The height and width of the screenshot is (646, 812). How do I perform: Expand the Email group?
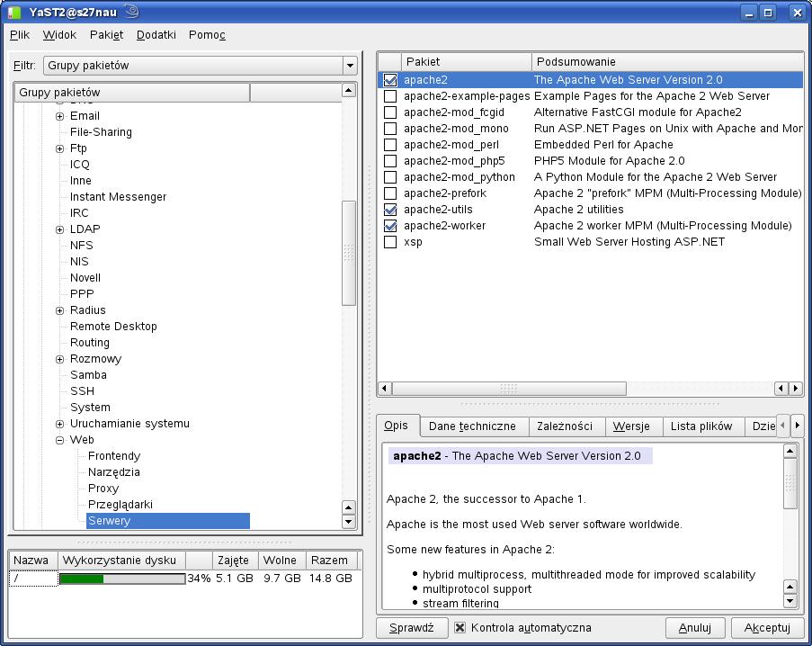(x=60, y=117)
